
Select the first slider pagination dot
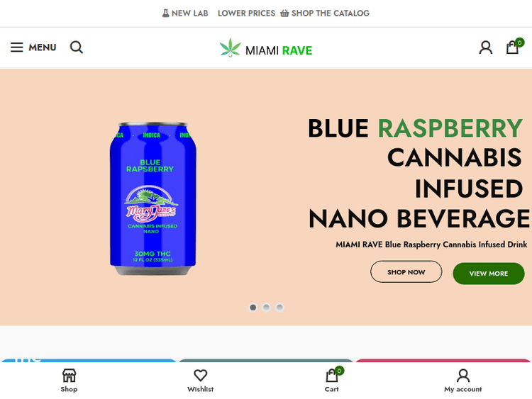pos(253,308)
